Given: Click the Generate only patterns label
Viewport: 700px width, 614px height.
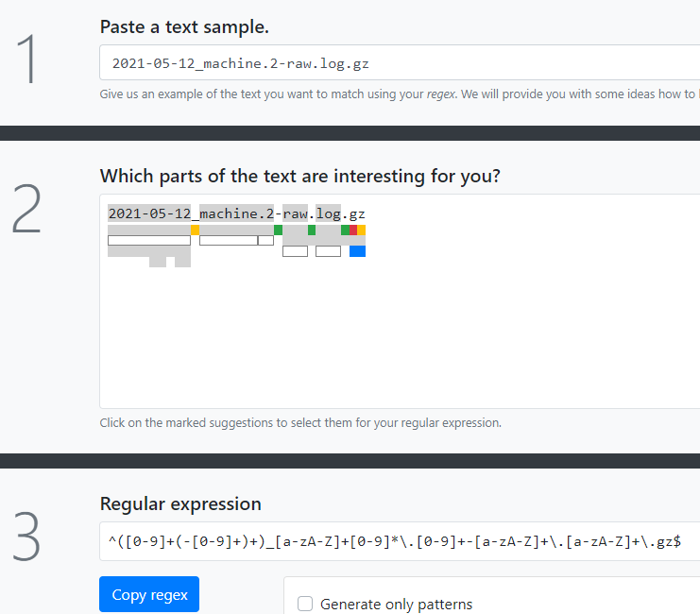Looking at the screenshot, I should [396, 604].
